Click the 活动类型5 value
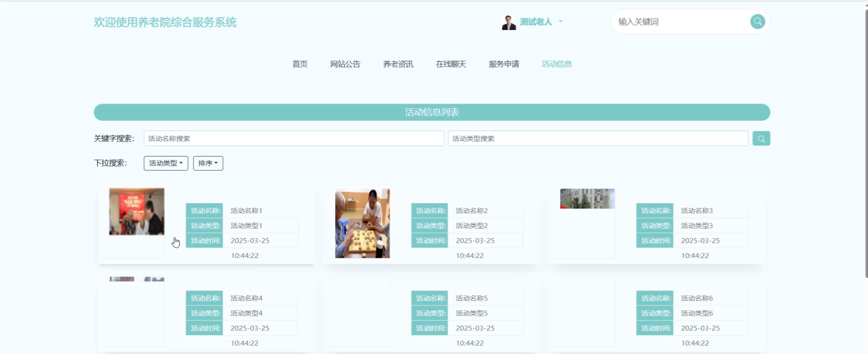The width and height of the screenshot is (868, 354). pos(471,313)
